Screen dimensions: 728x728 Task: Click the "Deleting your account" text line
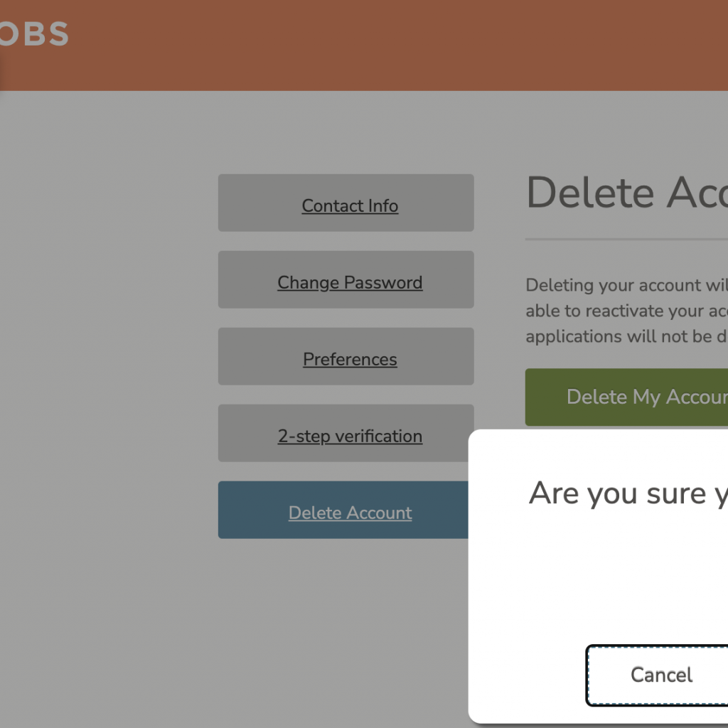(626, 285)
